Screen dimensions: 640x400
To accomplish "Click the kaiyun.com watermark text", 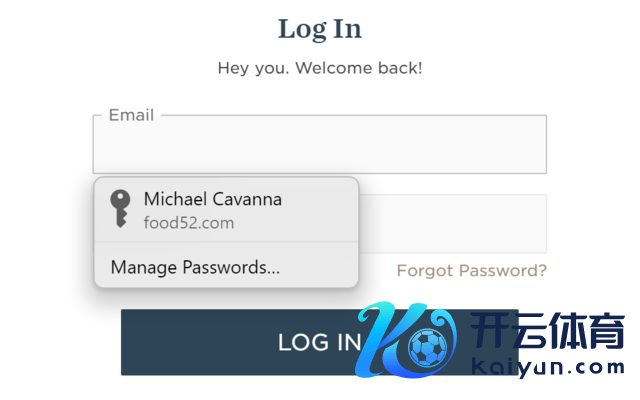I will pos(548,367).
